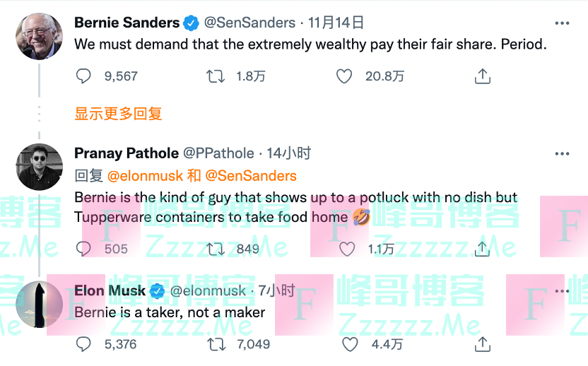This screenshot has width=588, height=366.
Task: Share Bernie Sanders' tweet
Action: click(x=483, y=76)
